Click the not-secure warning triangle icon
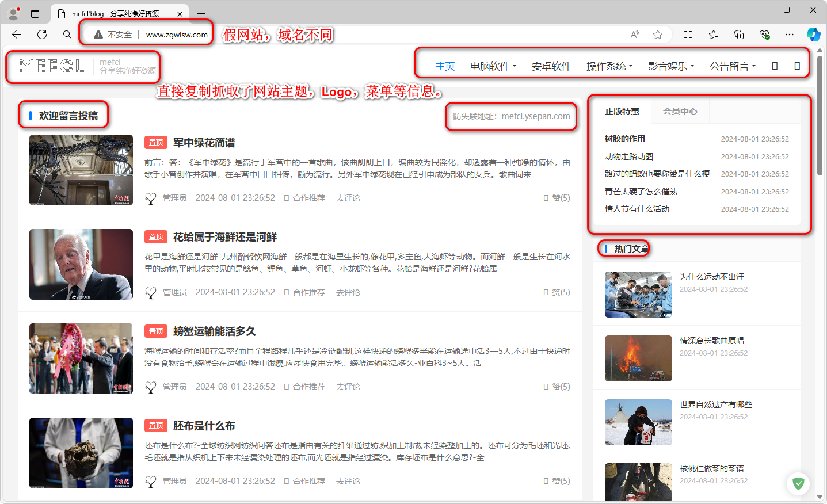This screenshot has height=504, width=827. point(98,35)
